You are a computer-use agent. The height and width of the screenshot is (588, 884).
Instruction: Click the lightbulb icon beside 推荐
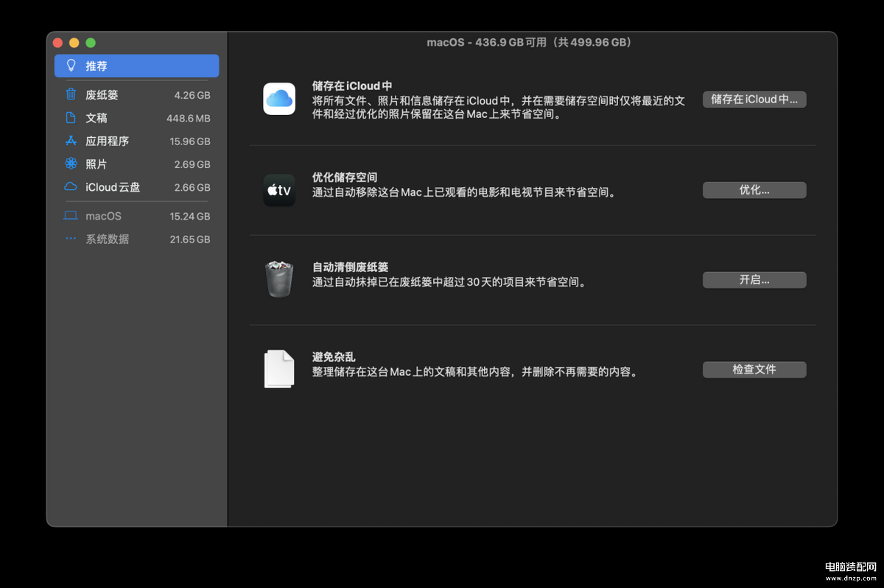point(71,66)
